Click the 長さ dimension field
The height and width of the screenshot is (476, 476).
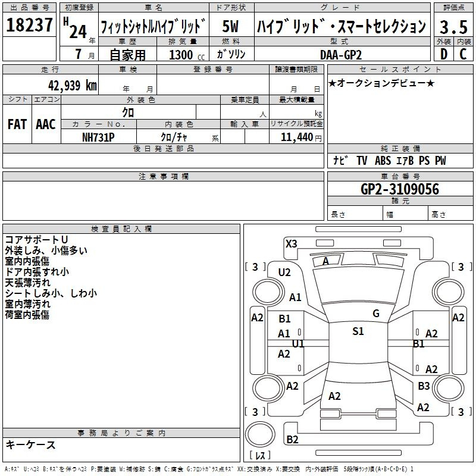[x=355, y=214]
